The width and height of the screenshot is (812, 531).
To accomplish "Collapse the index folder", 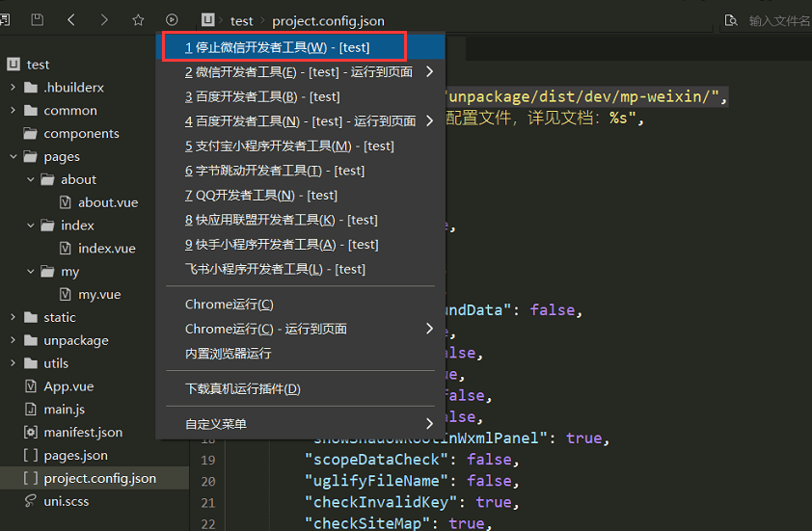I will tap(31, 226).
